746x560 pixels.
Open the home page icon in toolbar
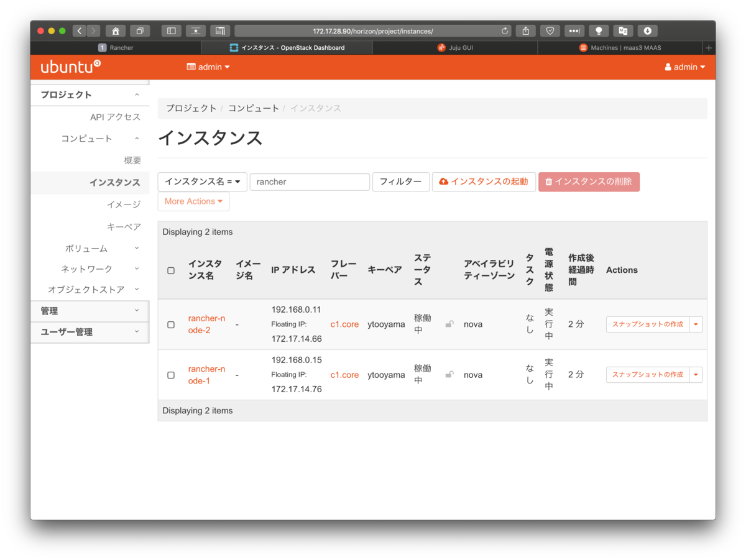point(116,30)
